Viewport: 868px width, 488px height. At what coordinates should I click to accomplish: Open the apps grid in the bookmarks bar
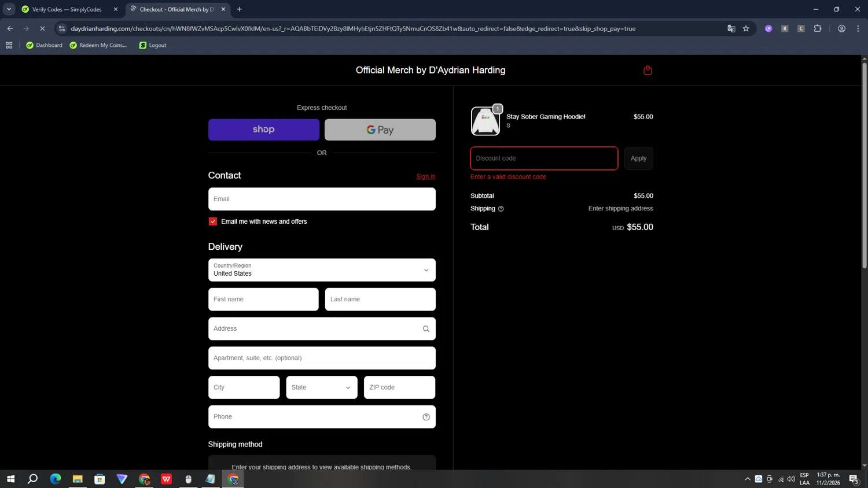pyautogui.click(x=9, y=45)
